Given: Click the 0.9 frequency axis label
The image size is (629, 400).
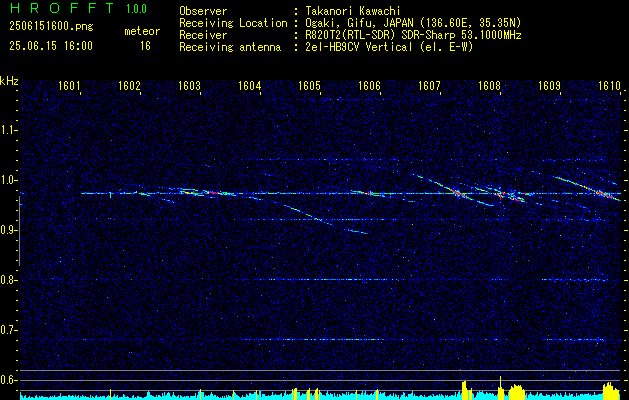Looking at the screenshot, I should [8, 230].
